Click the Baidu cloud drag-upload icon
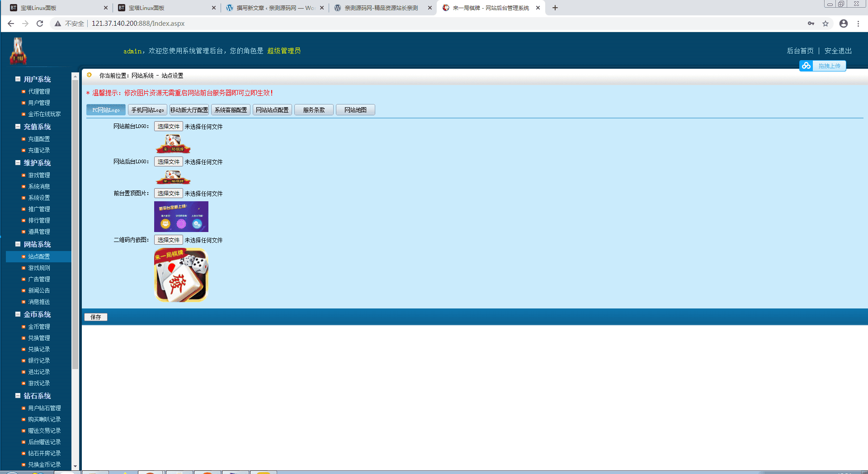 (x=806, y=66)
